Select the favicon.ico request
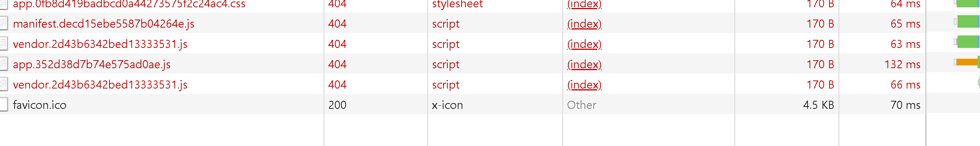Viewport: 980px width, 146px height. tap(40, 105)
